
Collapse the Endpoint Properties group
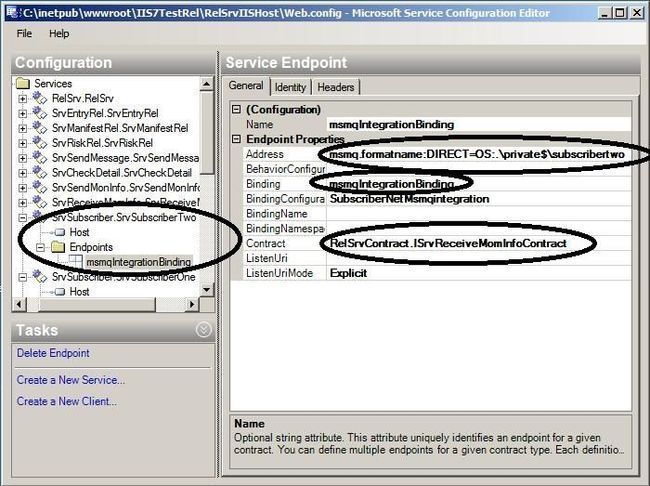click(x=236, y=139)
